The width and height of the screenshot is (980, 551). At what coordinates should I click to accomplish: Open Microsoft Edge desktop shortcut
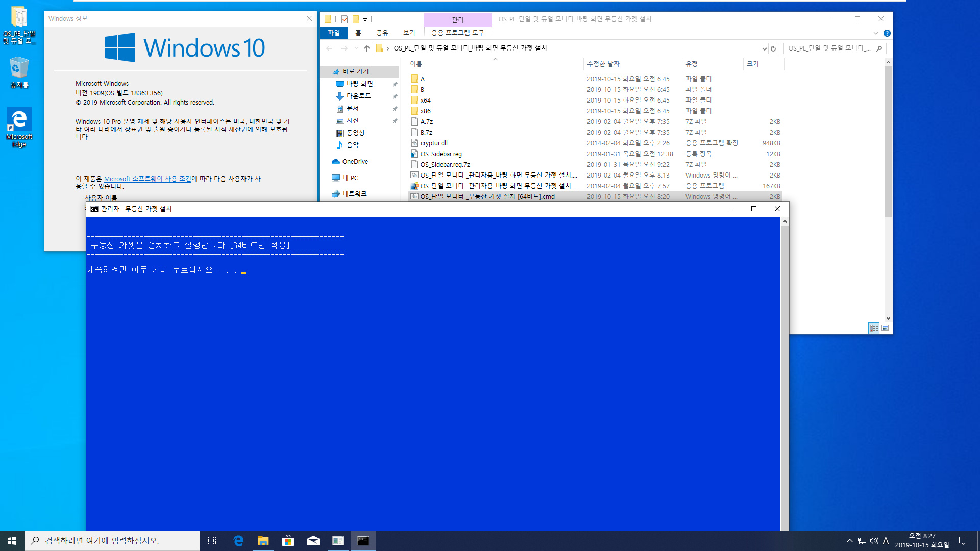[19, 127]
